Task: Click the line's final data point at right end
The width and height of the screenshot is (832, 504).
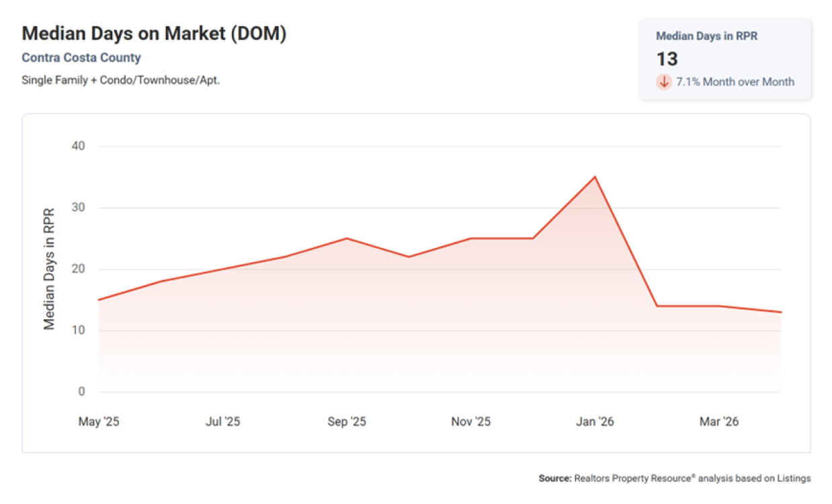Action: tap(781, 312)
